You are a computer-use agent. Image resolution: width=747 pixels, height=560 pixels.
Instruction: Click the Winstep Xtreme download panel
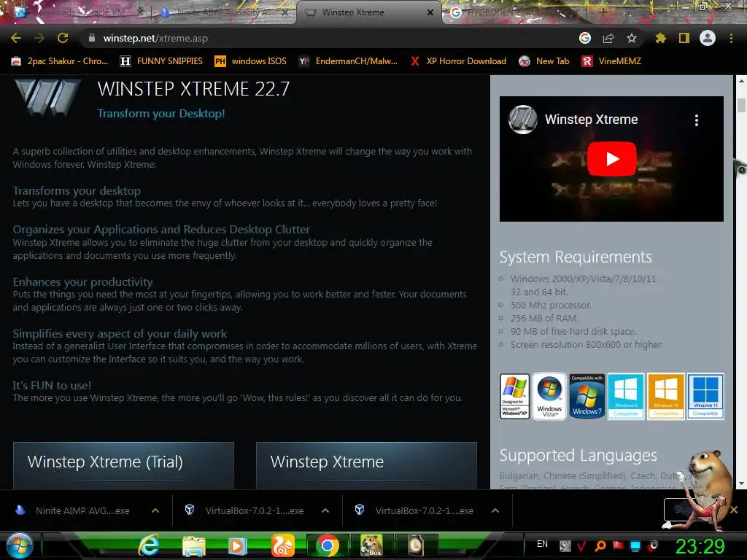pos(366,465)
